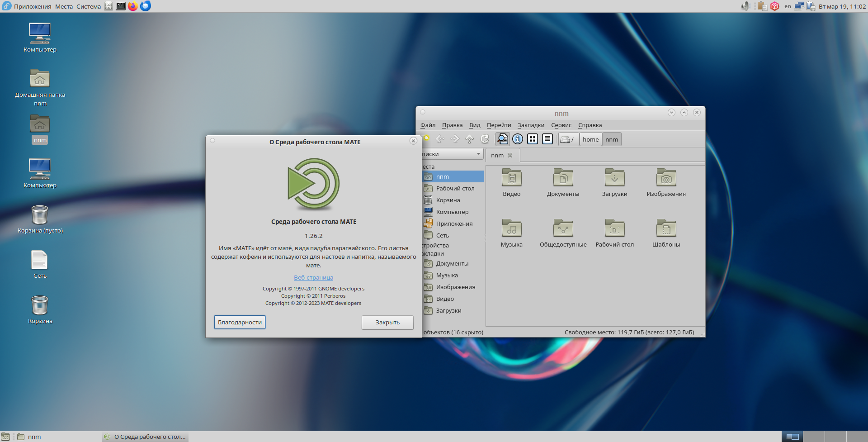This screenshot has width=868, height=442.
Task: Switch to list view mode
Action: [x=547, y=139]
